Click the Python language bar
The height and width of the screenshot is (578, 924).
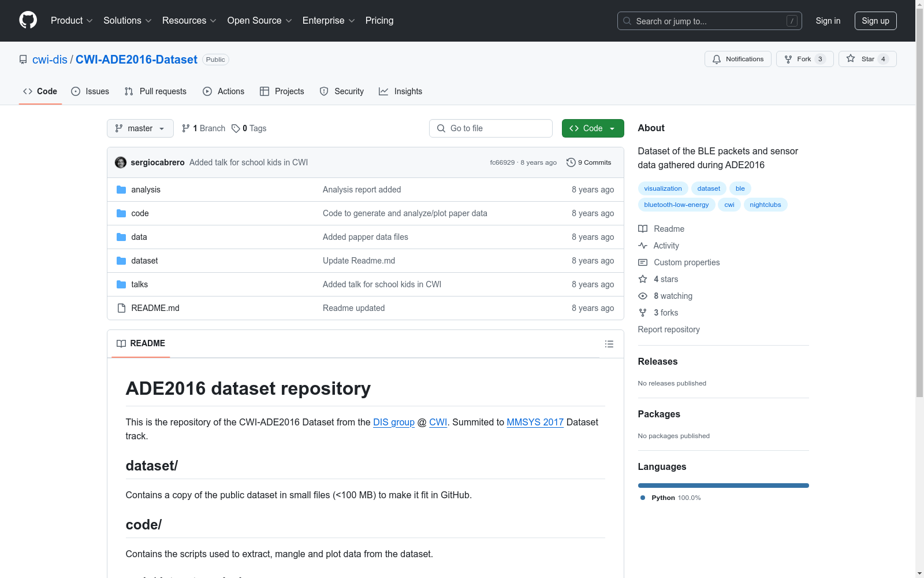(x=724, y=486)
